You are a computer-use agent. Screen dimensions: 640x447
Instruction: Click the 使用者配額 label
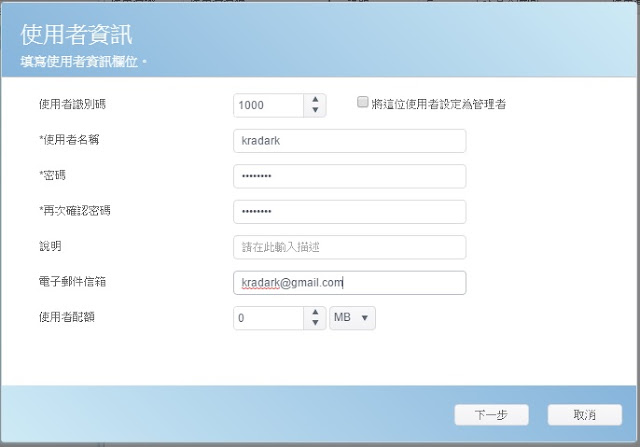(67, 317)
